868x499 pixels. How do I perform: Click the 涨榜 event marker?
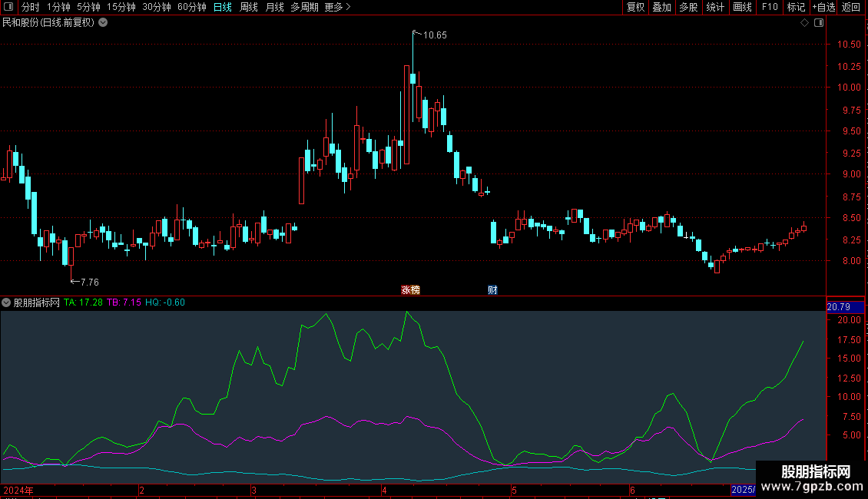pos(410,290)
